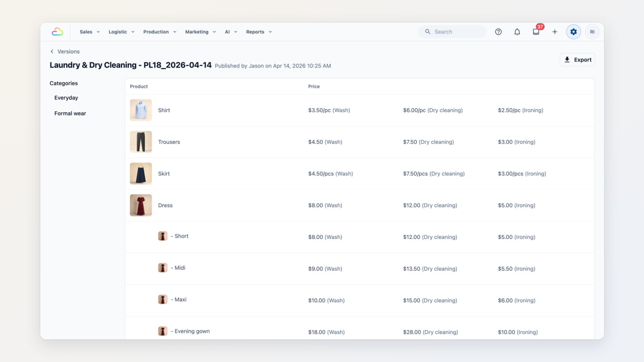644x362 pixels.
Task: Open the help question mark icon
Action: tap(498, 32)
